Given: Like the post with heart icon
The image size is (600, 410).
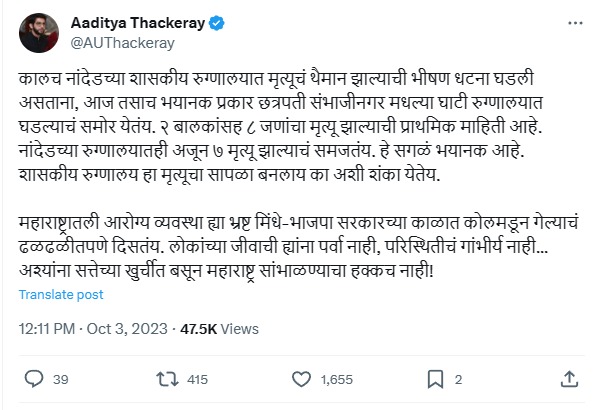Looking at the screenshot, I should [302, 379].
